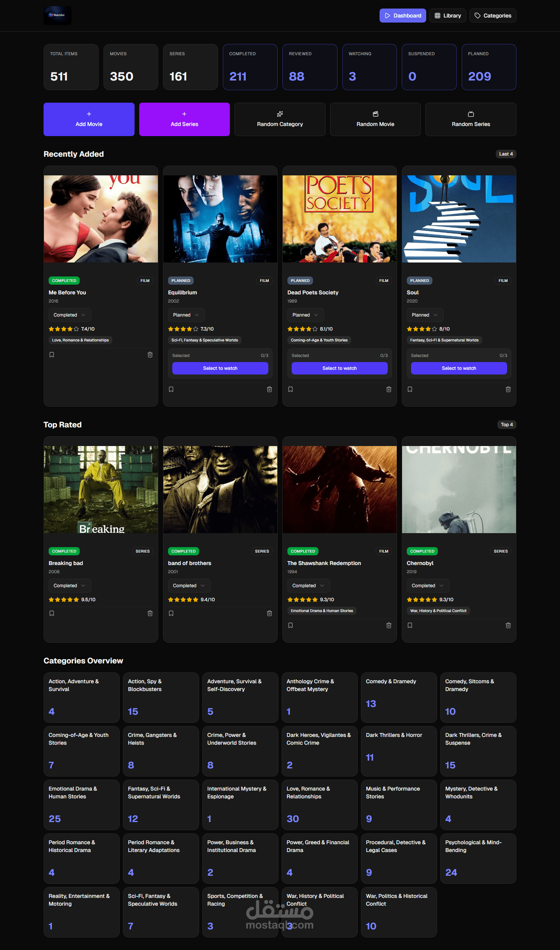The image size is (560, 950).
Task: Click Select to watch on Equilibrium
Action: point(220,368)
